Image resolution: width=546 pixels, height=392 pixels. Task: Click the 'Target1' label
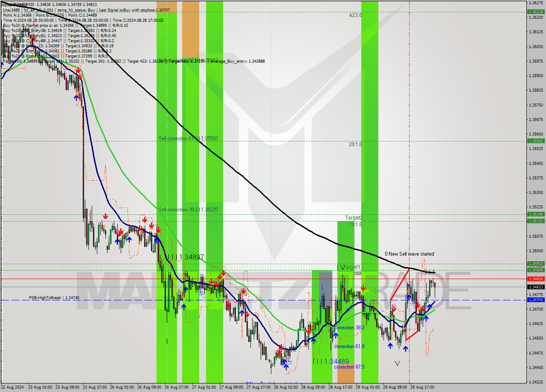click(x=352, y=267)
